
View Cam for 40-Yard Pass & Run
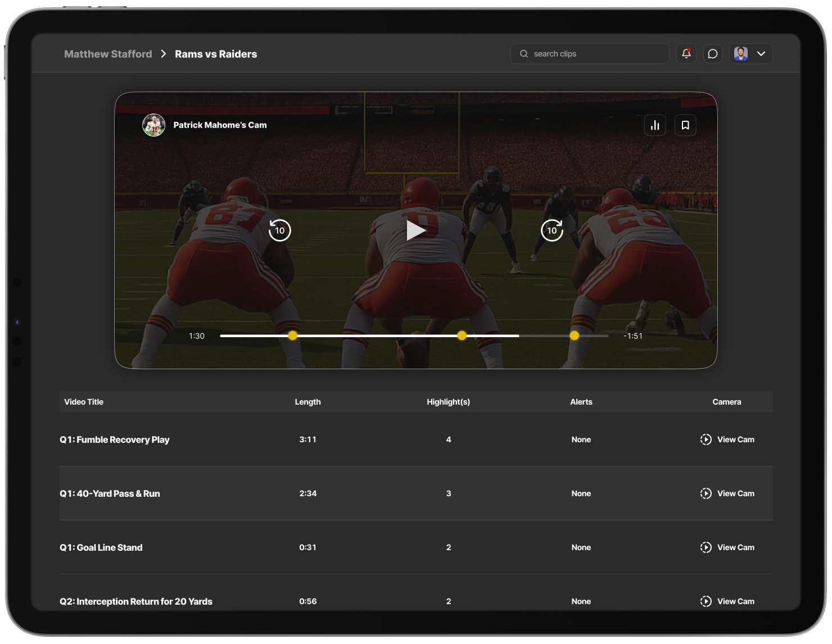(727, 493)
